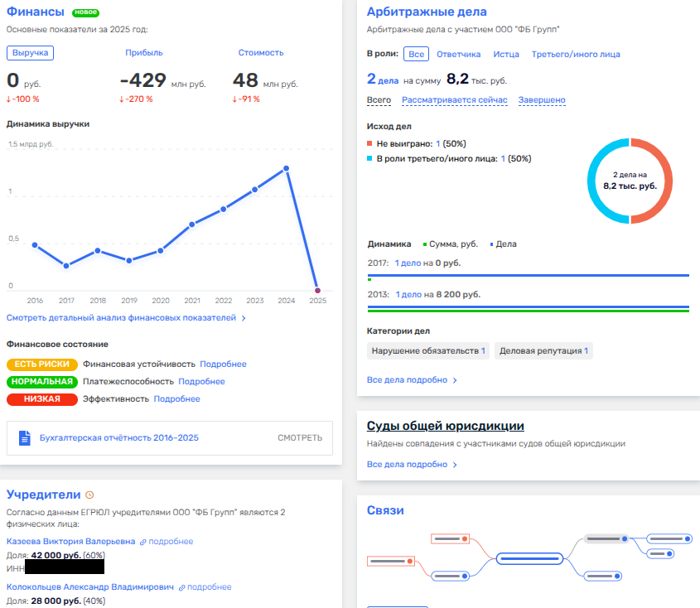The width and height of the screenshot is (700, 608).
Task: Click link icon next to Казеева Виктория Валерьевна
Action: 143,542
